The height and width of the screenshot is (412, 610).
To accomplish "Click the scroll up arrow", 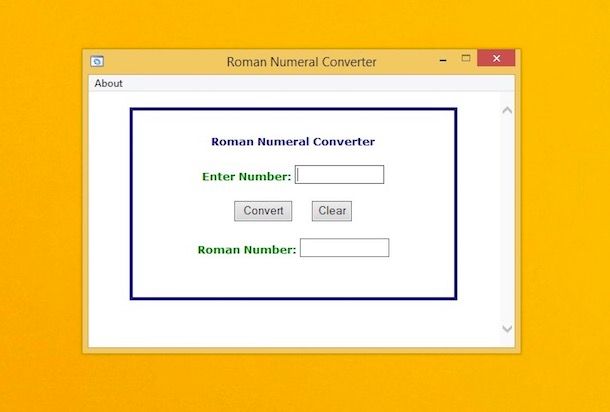I will 507,110.
